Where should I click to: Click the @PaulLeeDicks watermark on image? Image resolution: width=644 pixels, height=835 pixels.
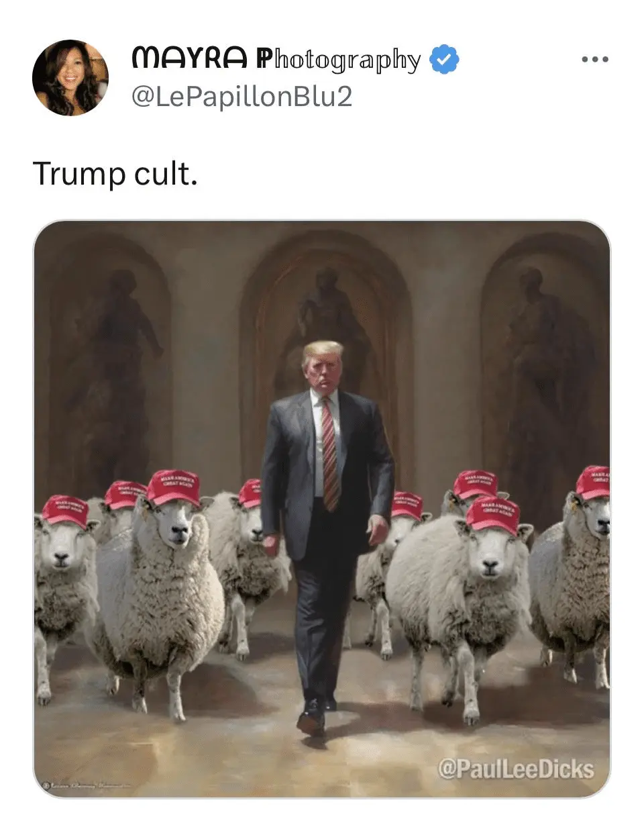tap(515, 769)
